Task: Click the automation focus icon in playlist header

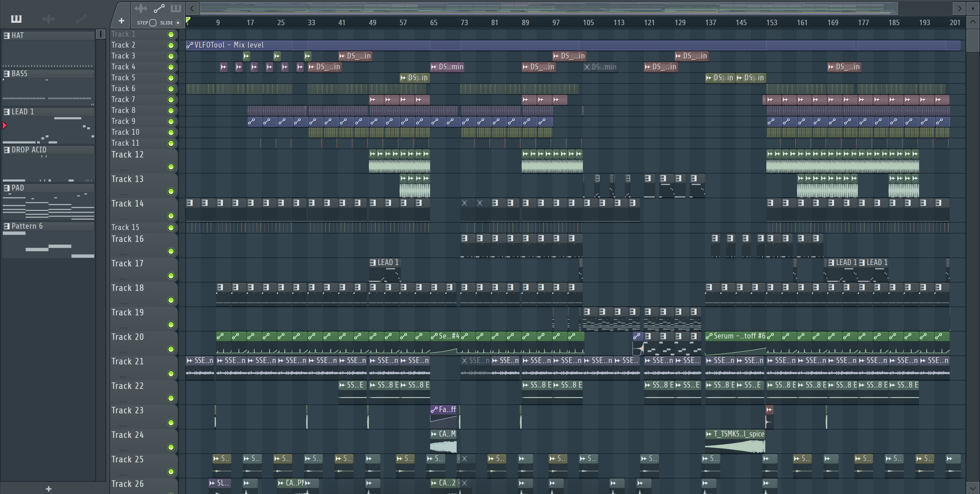Action: coord(159,9)
